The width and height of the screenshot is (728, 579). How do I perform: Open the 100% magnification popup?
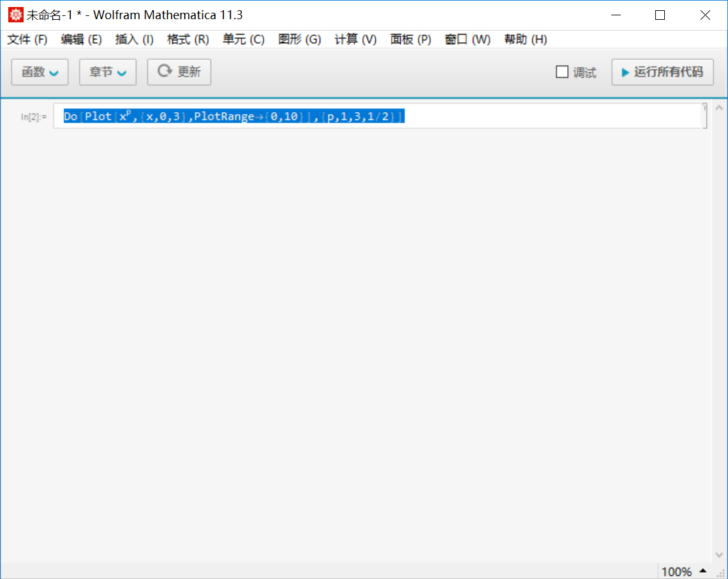tap(683, 571)
